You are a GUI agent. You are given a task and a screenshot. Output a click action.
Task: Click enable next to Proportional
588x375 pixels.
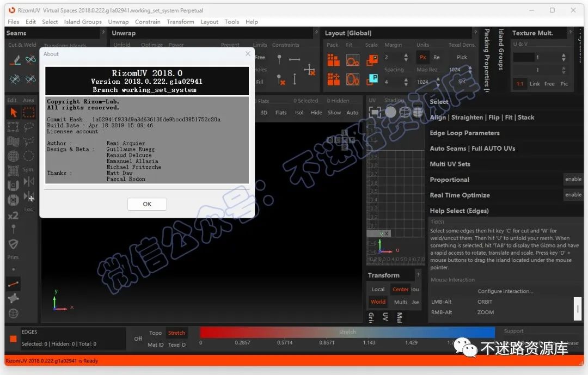coord(573,179)
